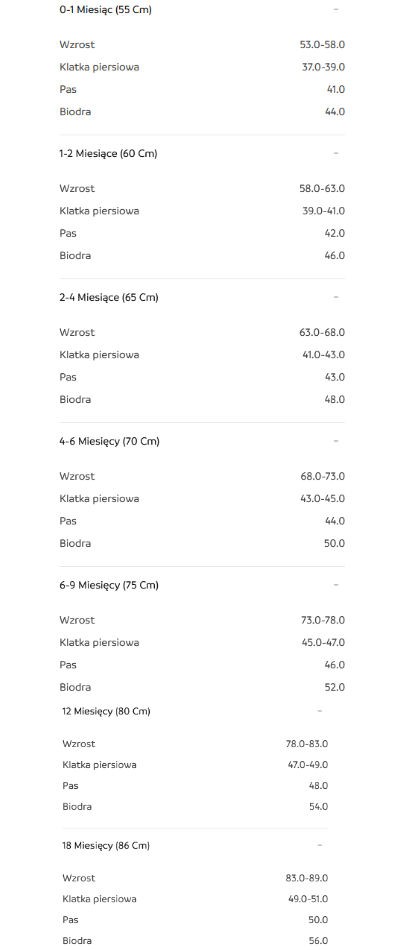Collapse the 2-4 Miesiące (65 Cm) section
The width and height of the screenshot is (400, 950).
[336, 297]
